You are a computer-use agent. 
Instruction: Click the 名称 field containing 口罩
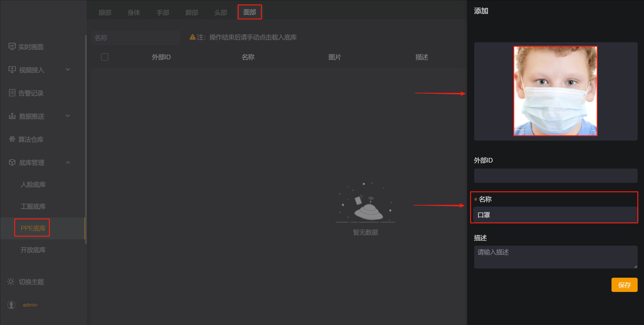click(556, 215)
